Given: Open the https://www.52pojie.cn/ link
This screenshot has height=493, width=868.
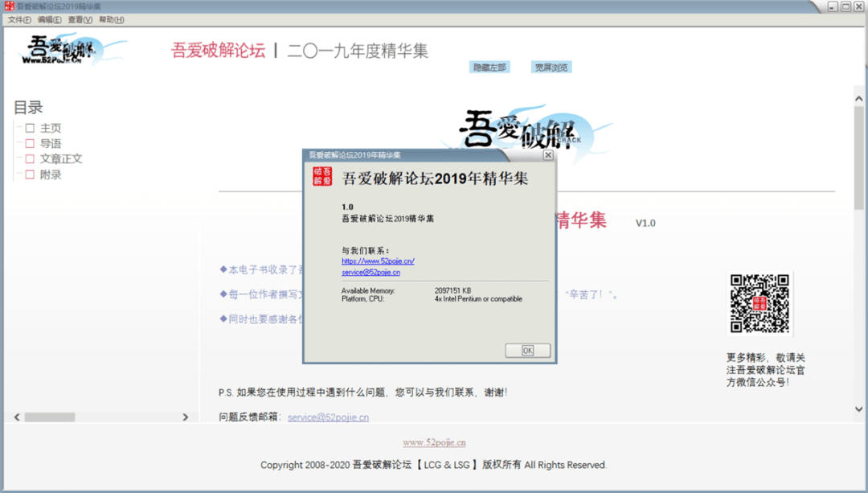Looking at the screenshot, I should 378,261.
